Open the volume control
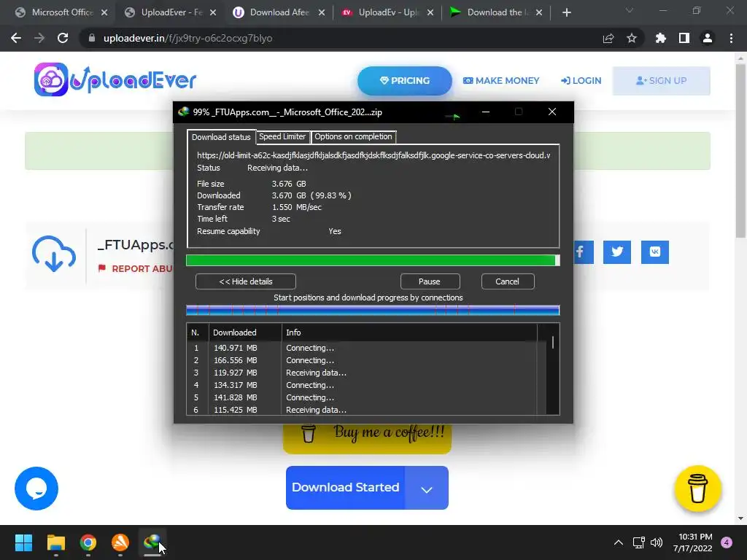Screen dimensions: 747x560 tap(657, 542)
